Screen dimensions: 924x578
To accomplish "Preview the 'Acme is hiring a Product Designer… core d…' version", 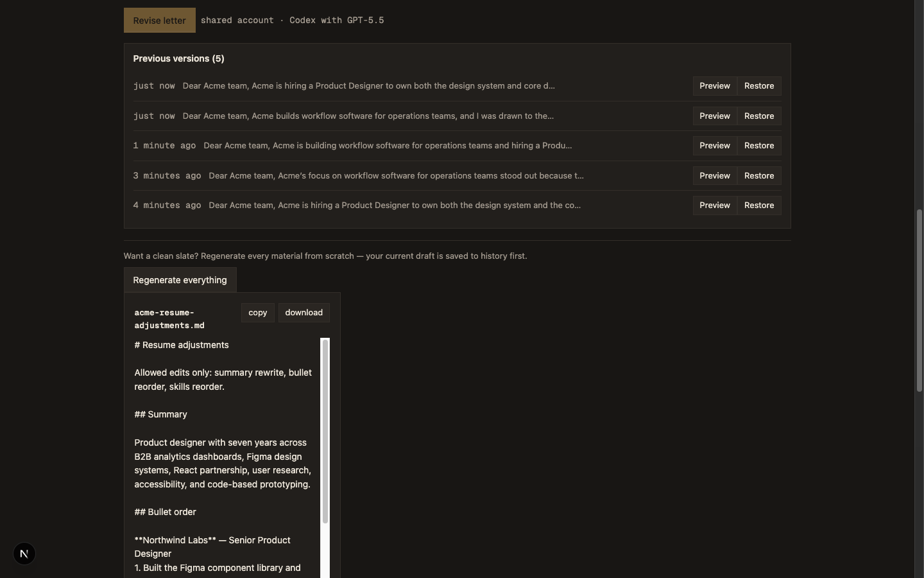I will click(x=715, y=86).
